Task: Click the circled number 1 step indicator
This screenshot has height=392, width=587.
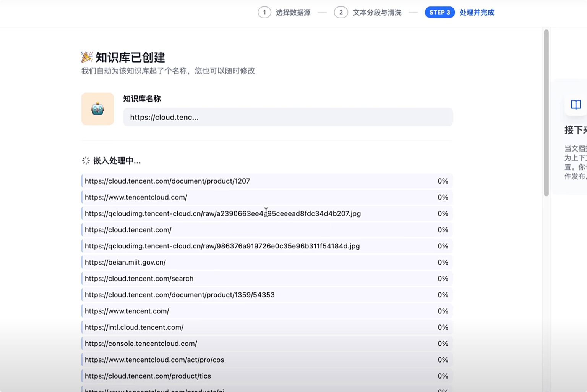Action: tap(264, 12)
